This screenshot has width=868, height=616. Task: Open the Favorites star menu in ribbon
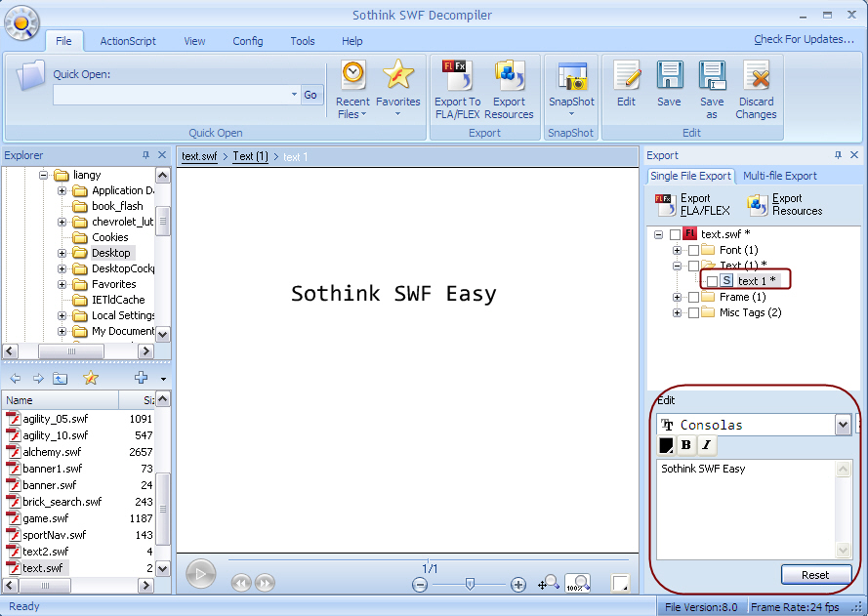tap(398, 89)
